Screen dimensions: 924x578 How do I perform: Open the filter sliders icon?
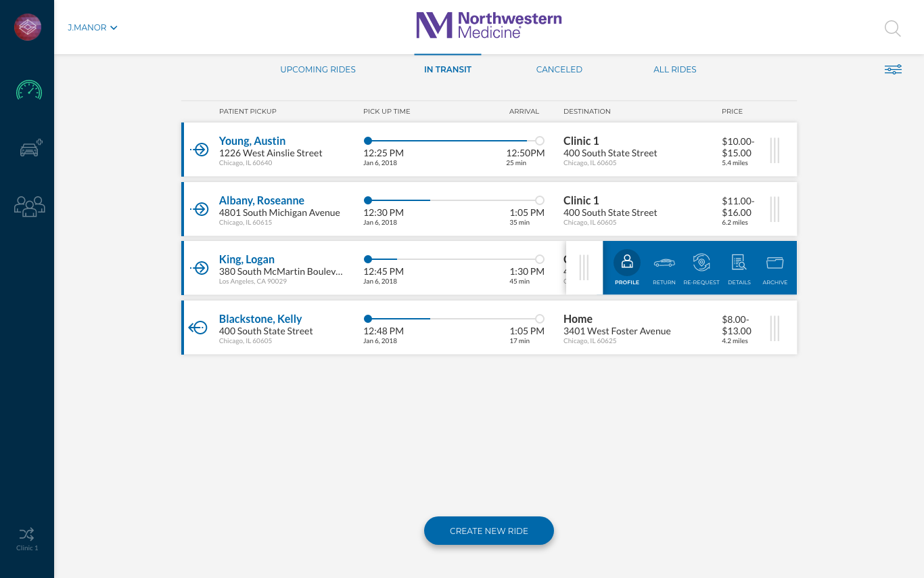[x=893, y=70]
